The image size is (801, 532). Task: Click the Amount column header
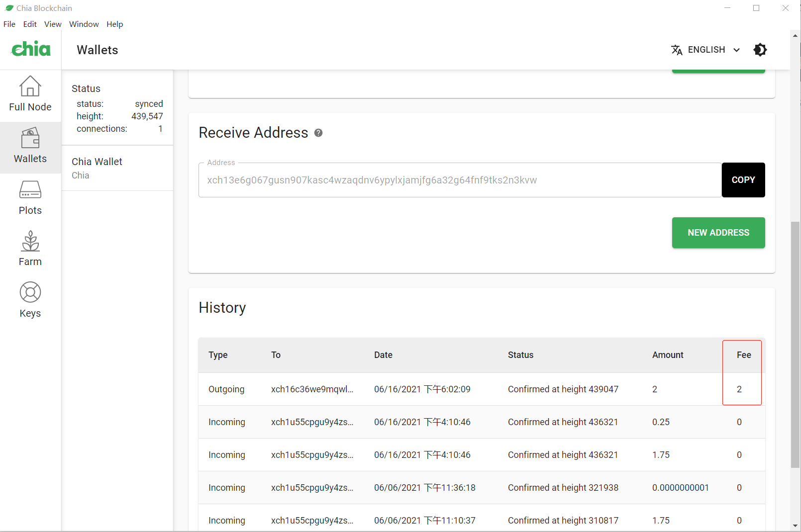668,355
